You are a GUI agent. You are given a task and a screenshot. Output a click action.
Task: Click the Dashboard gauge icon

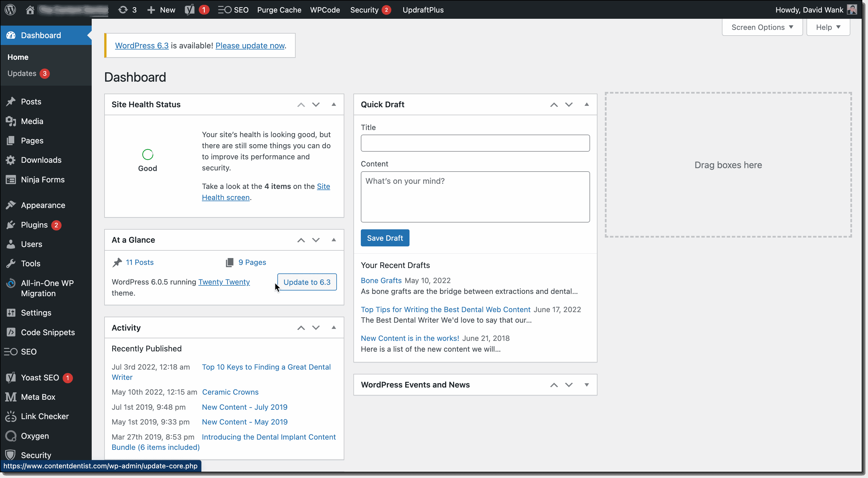coord(11,35)
